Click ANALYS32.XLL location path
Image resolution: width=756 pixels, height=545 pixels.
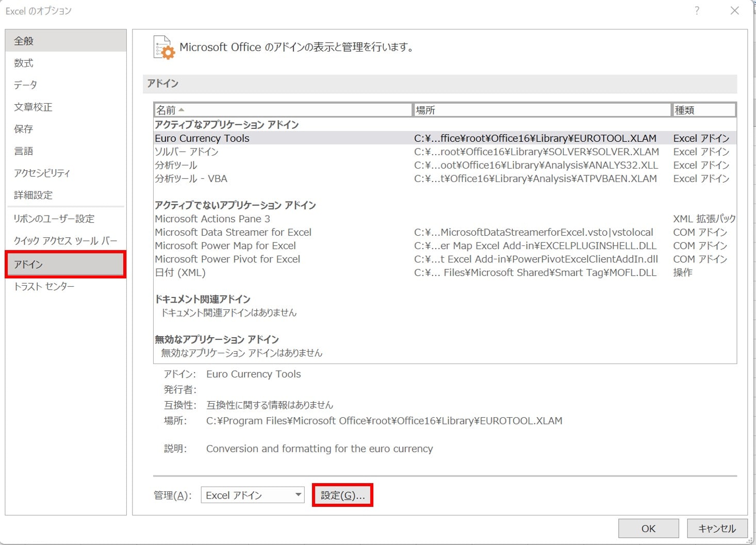(x=536, y=165)
